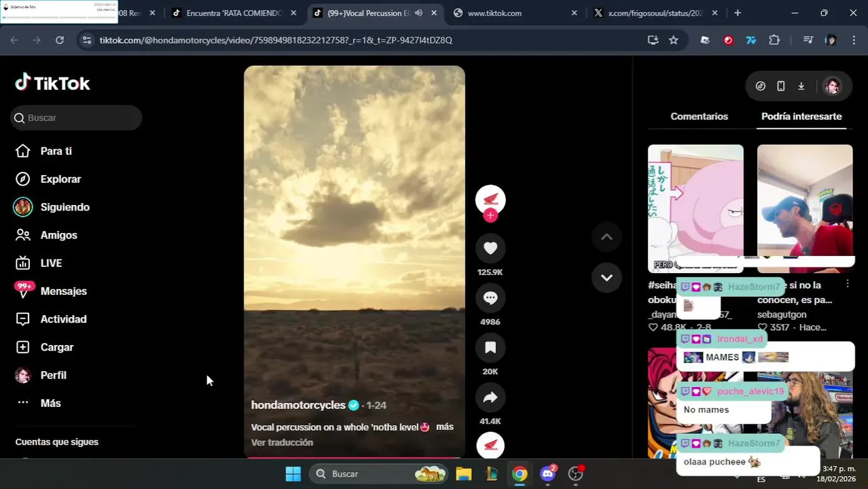Go back in Chrome
Screen dimensions: 868x489
point(14,40)
